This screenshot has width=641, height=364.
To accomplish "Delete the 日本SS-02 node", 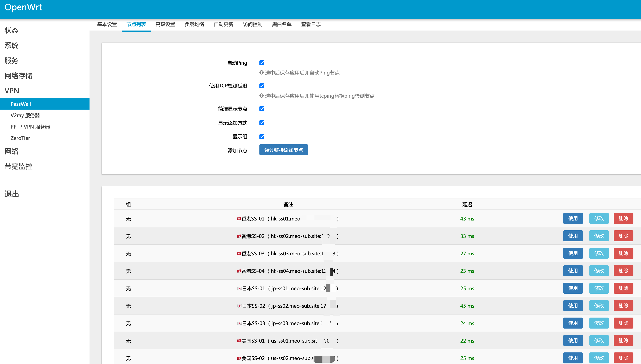I will pos(623,305).
